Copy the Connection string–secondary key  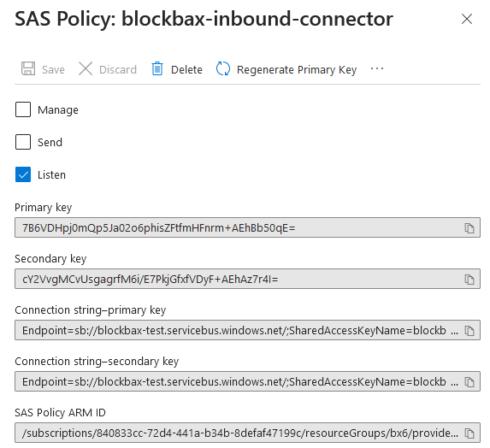pos(469,381)
